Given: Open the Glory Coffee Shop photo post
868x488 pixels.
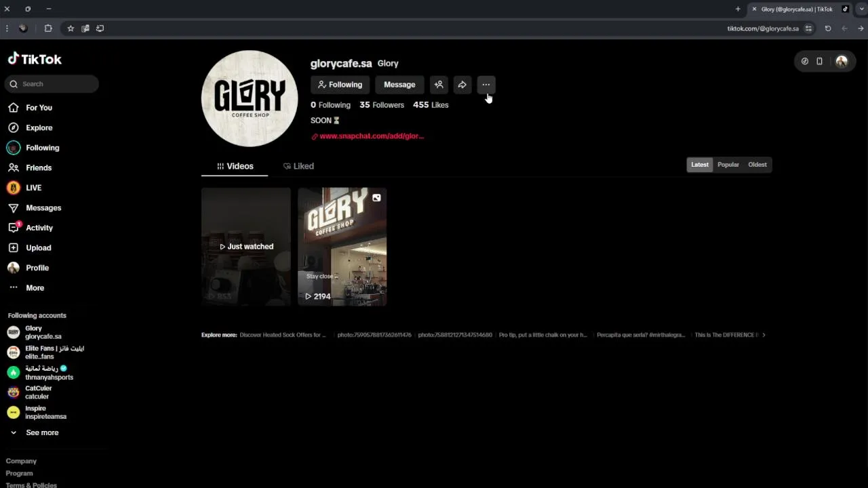Looking at the screenshot, I should pos(342,247).
